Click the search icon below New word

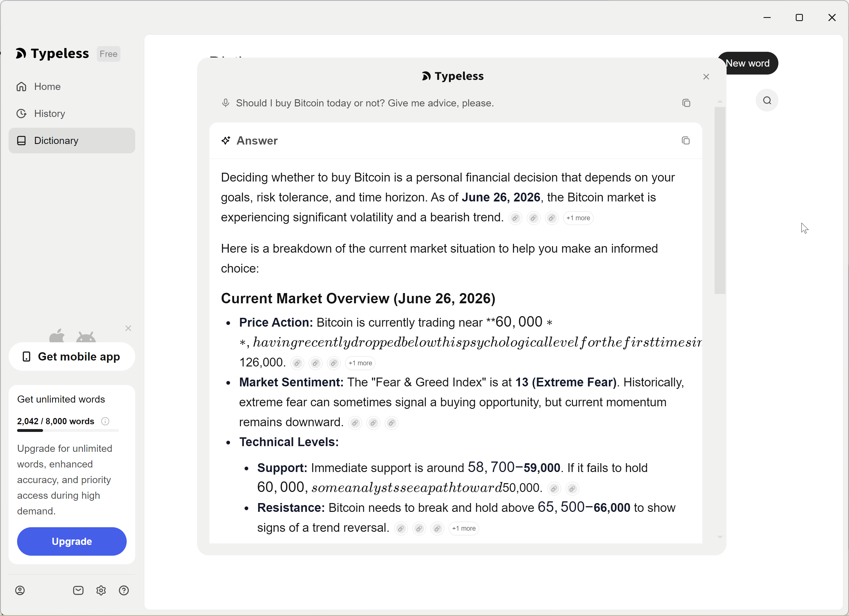(x=767, y=100)
